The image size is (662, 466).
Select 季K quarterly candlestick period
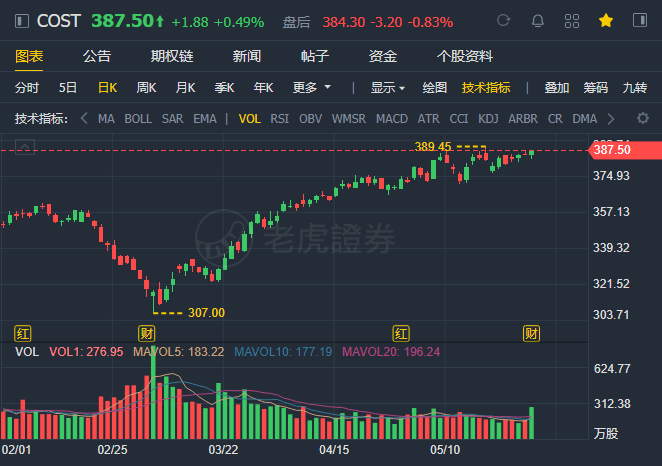coord(224,88)
